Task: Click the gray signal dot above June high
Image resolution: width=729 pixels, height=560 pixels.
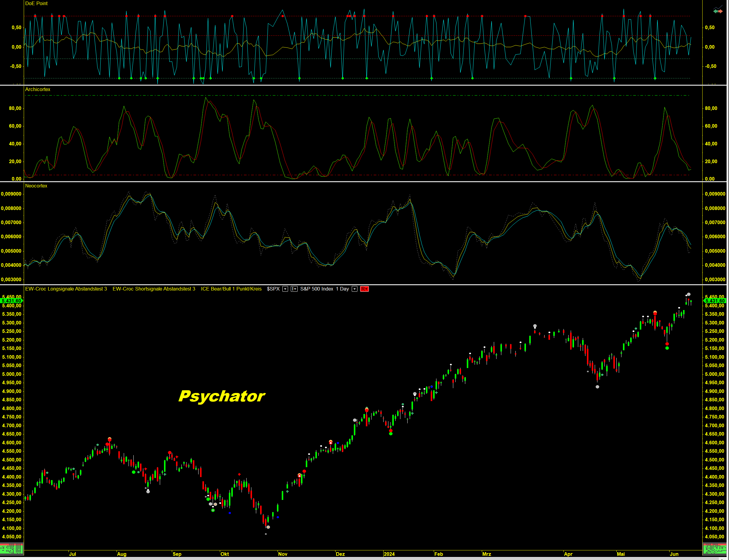Action: 689,294
